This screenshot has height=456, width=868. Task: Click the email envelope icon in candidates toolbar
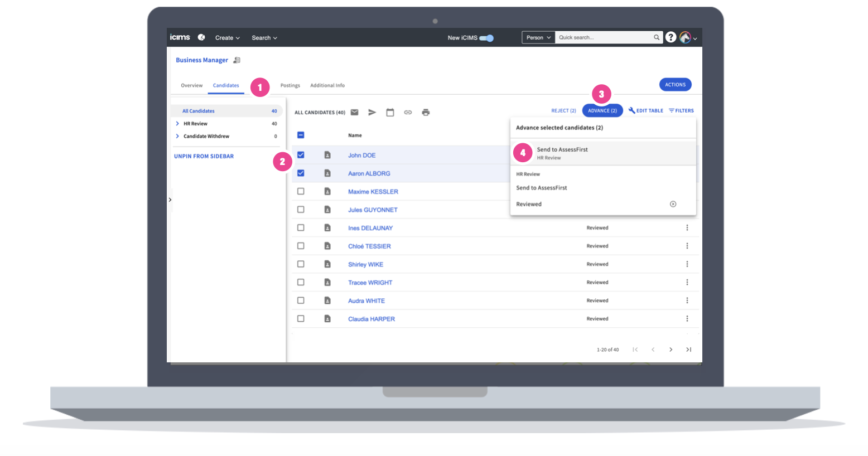pos(354,113)
